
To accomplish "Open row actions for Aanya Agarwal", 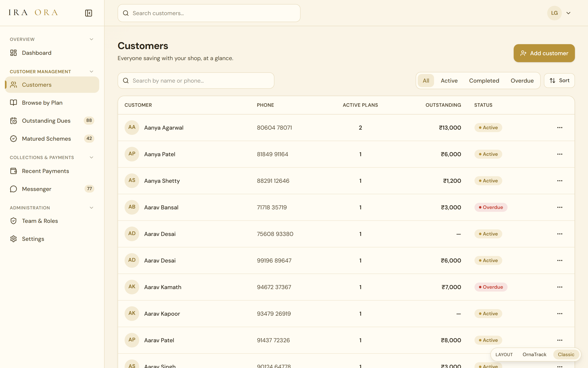I will click(560, 128).
